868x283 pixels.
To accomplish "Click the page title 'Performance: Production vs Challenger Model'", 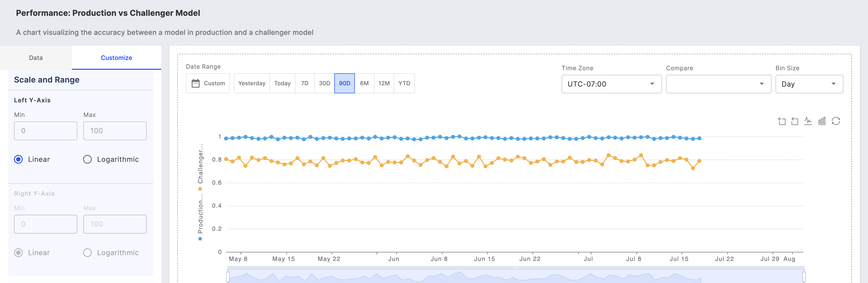I will [x=108, y=13].
